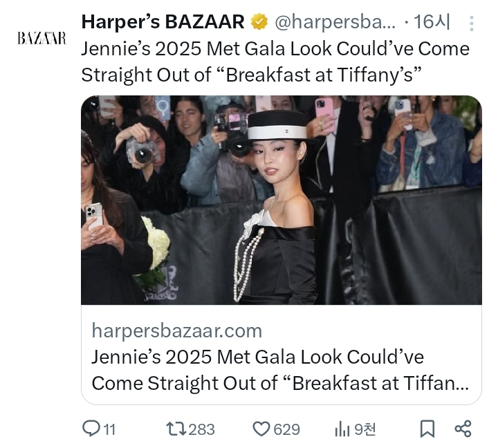Screen dimensions: 498x448
Task: Click the Harper's BAZAAR display name
Action: pyautogui.click(x=163, y=22)
